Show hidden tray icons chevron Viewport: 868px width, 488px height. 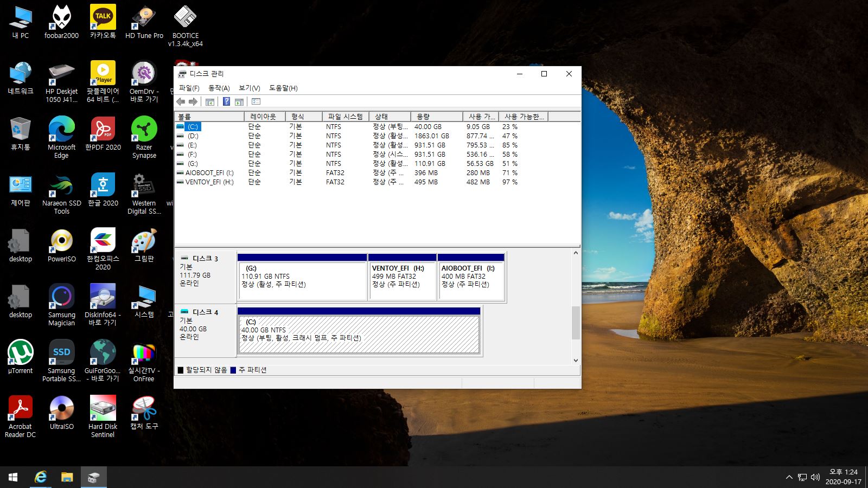(x=789, y=477)
